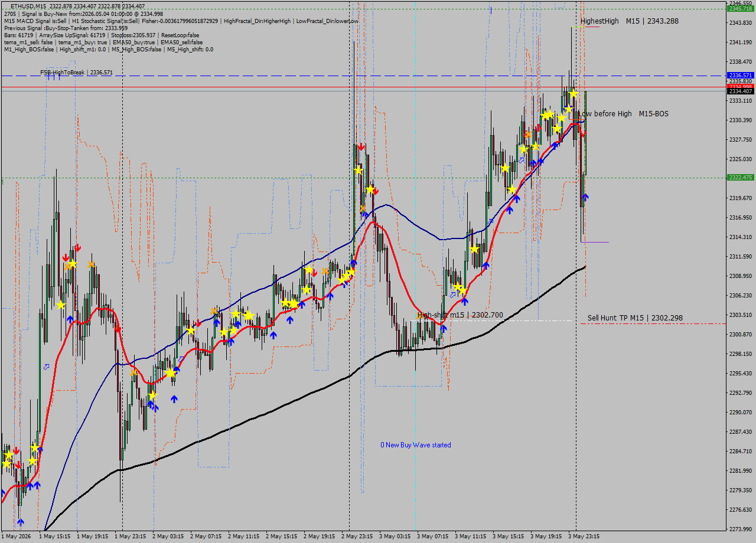This screenshot has width=756, height=543.
Task: Click the black 2334.407 current price tag
Action: 741,91
